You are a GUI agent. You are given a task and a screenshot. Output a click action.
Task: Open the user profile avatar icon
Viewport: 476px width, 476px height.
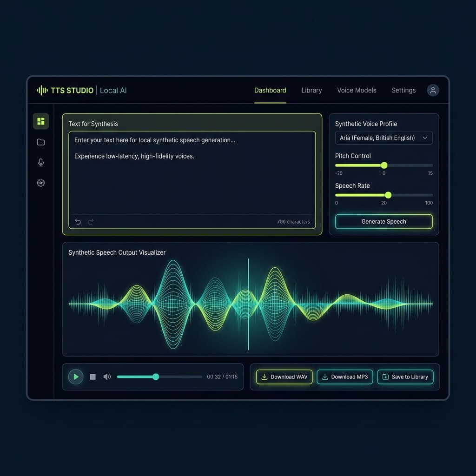coord(433,90)
